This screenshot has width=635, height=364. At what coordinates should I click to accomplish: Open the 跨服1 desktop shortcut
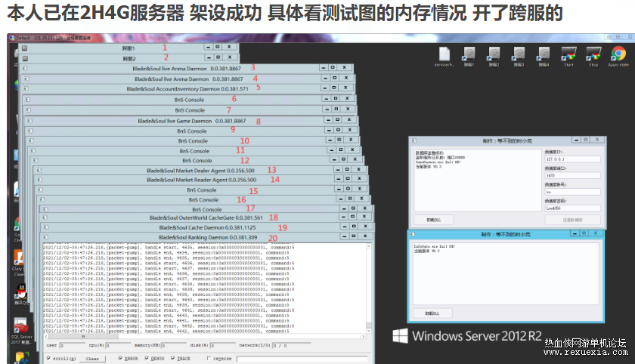point(469,57)
